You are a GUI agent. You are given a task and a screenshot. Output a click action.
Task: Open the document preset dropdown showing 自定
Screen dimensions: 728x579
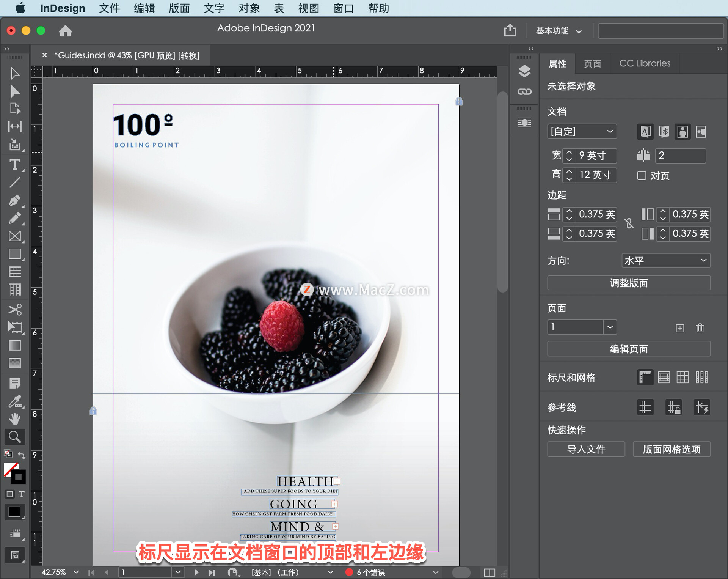[582, 131]
